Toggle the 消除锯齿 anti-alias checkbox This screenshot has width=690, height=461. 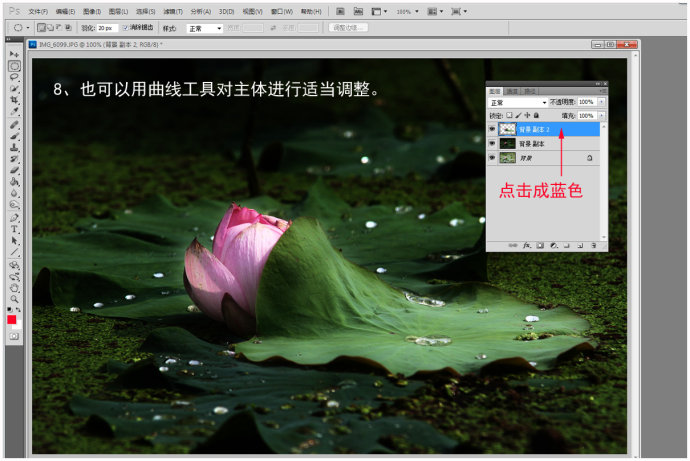pyautogui.click(x=125, y=28)
